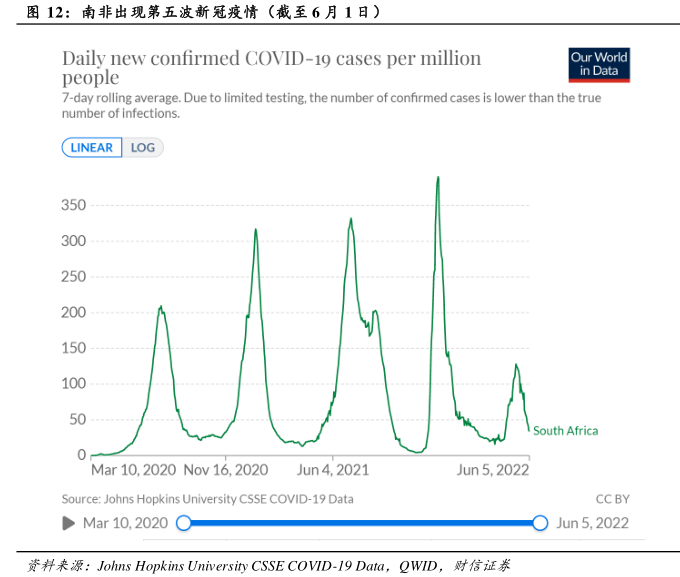Screen dimensions: 680x577
Task: Click the middle of the blue timeline track
Action: coord(362,522)
